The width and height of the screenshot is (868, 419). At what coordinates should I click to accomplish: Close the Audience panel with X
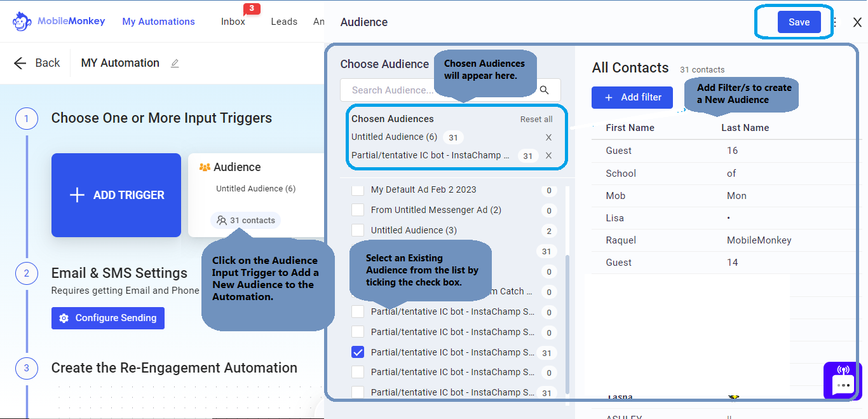point(857,22)
